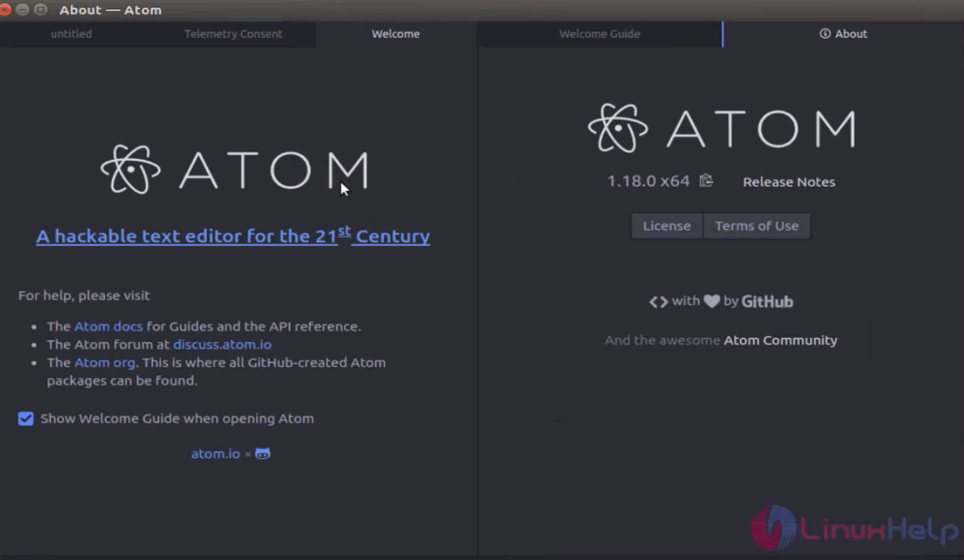Maximize the Atom window
Screen dimensions: 964x560
pos(41,9)
